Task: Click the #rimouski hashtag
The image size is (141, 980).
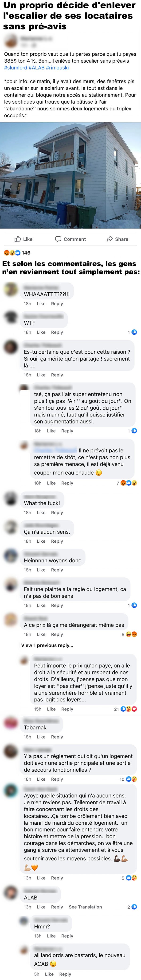Action: 57,68
